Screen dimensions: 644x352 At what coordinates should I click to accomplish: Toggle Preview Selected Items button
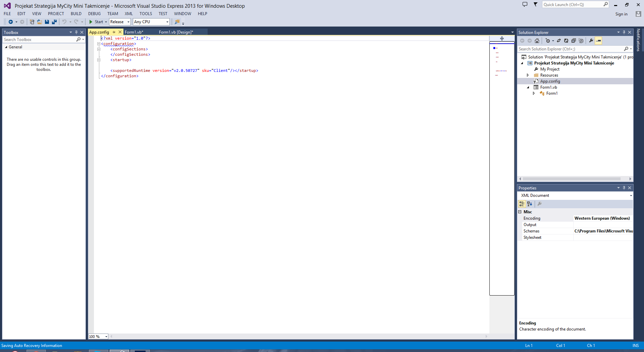tap(598, 41)
